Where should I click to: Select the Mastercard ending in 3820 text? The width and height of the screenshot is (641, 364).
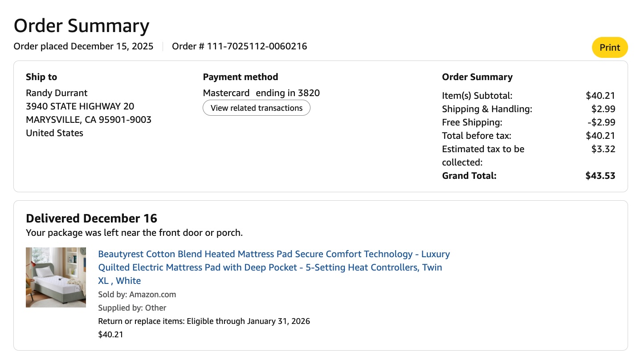(261, 93)
